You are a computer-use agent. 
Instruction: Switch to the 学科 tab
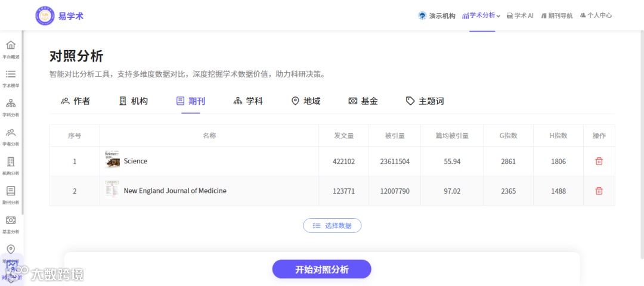[x=248, y=101]
